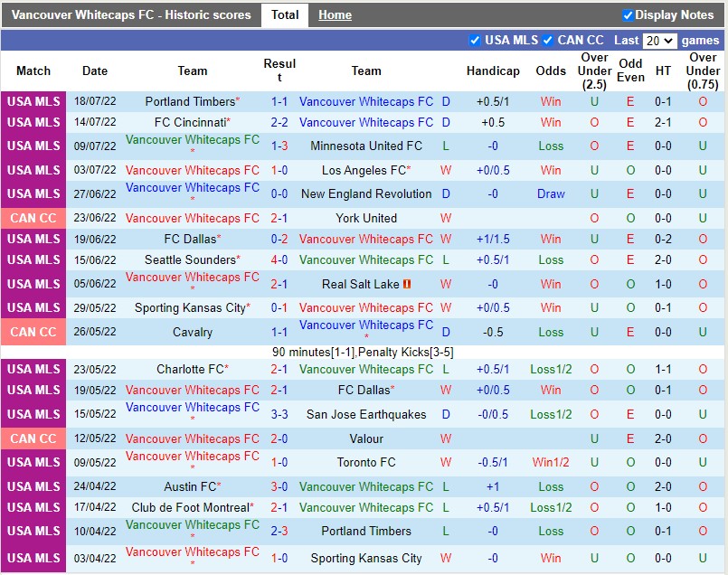Click the 3-0 score versus Austin FC
The height and width of the screenshot is (575, 728).
(x=279, y=486)
